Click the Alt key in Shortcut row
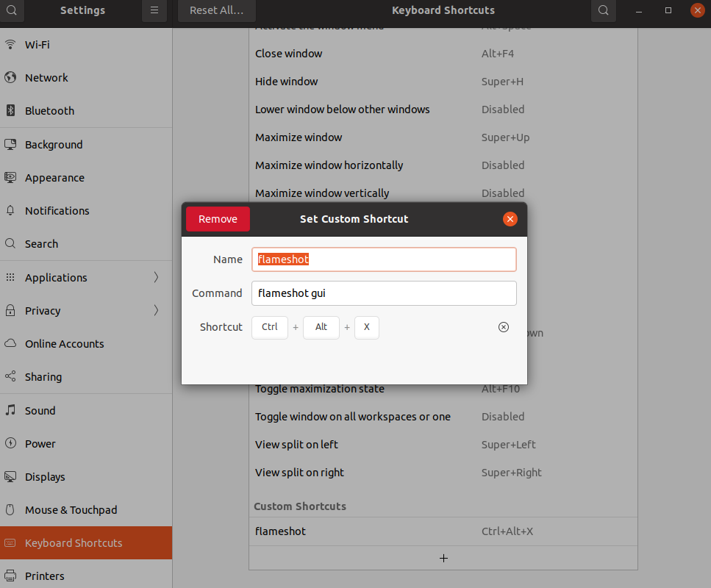711x588 pixels. pyautogui.click(x=321, y=327)
